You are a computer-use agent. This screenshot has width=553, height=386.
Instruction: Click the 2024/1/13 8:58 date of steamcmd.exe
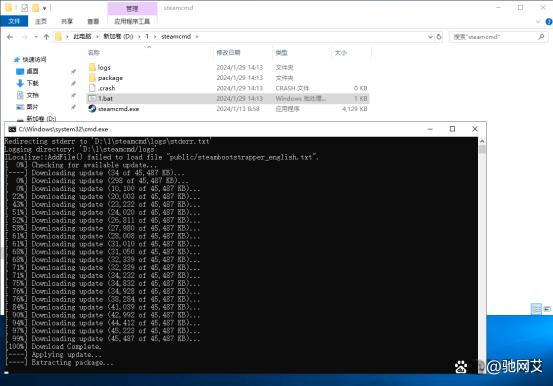238,109
